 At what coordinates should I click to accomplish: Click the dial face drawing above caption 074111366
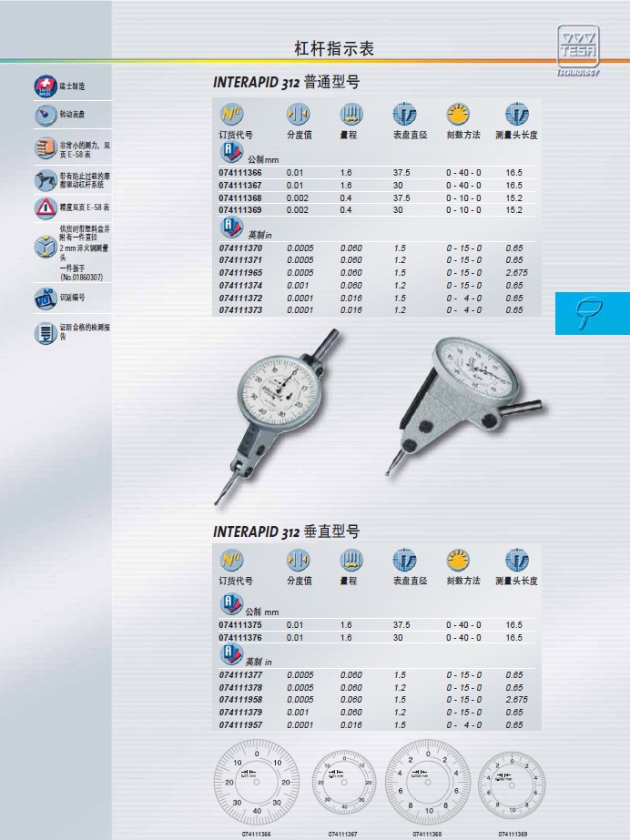pyautogui.click(x=257, y=783)
